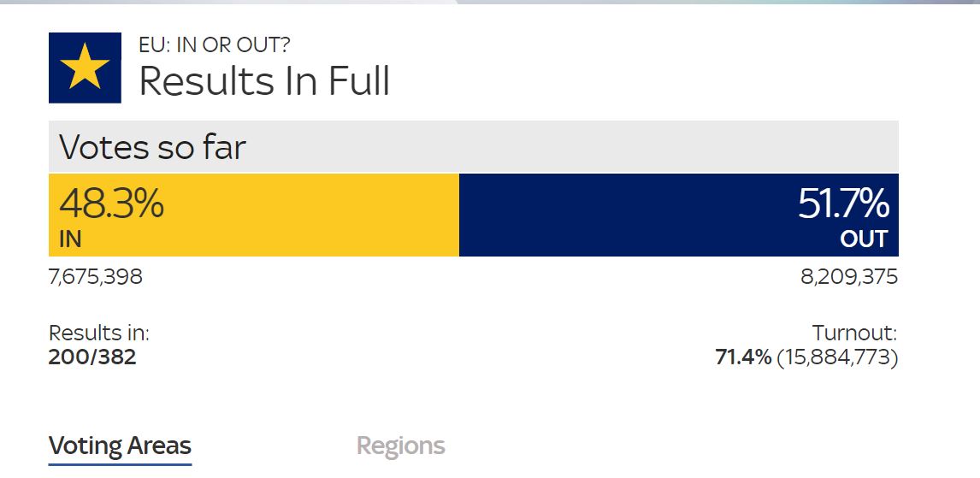Click the 'Turnout:' label
This screenshot has width=980, height=478.
tap(854, 333)
